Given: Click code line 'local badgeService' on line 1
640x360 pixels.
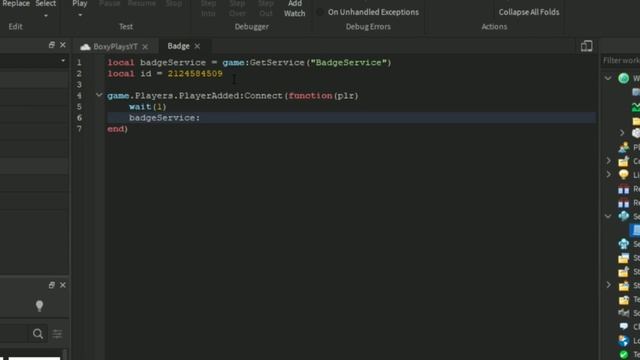Looking at the screenshot, I should [249, 62].
